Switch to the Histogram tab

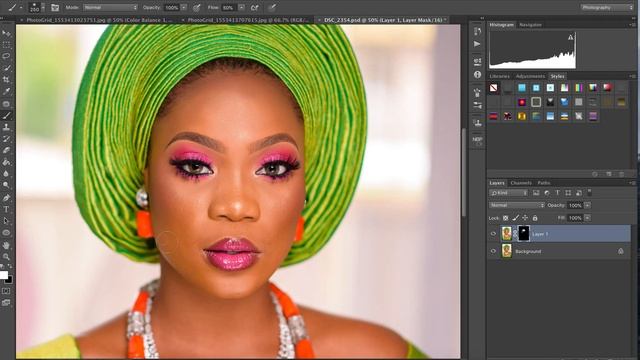coord(502,25)
